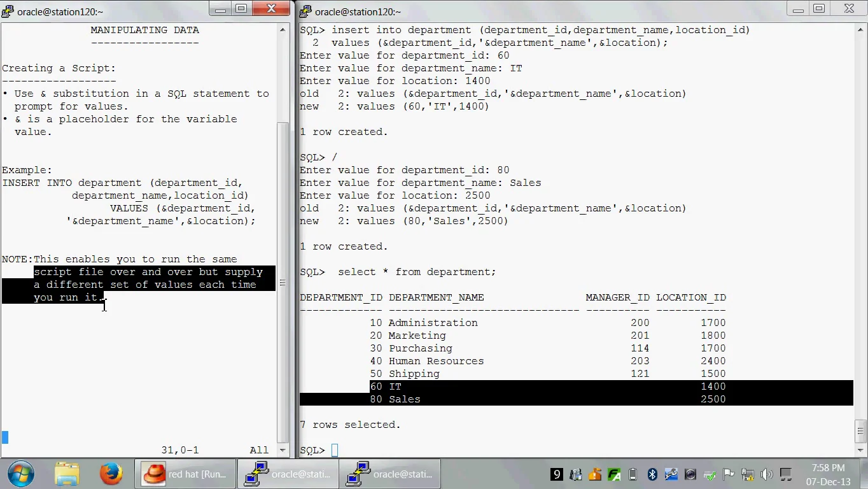
Task: Launch Firefox from the taskbar
Action: (111, 474)
